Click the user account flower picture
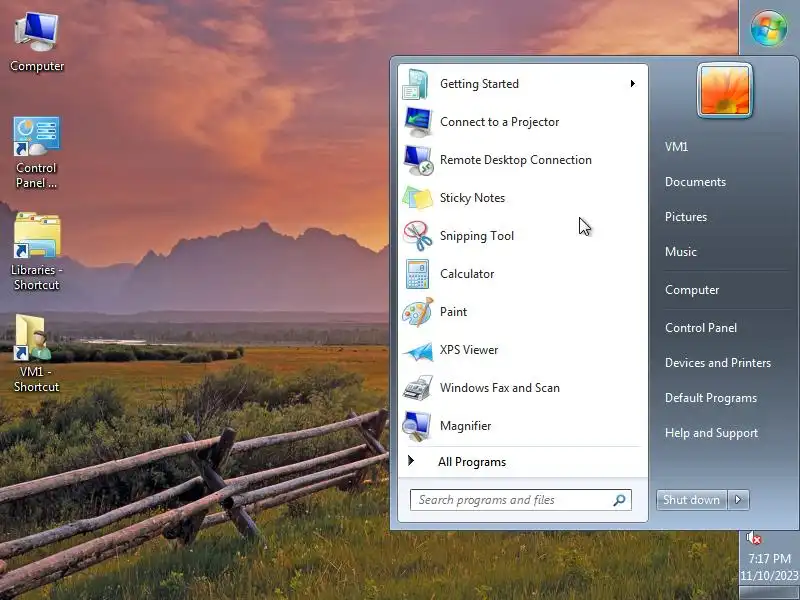The image size is (800, 600). (724, 90)
